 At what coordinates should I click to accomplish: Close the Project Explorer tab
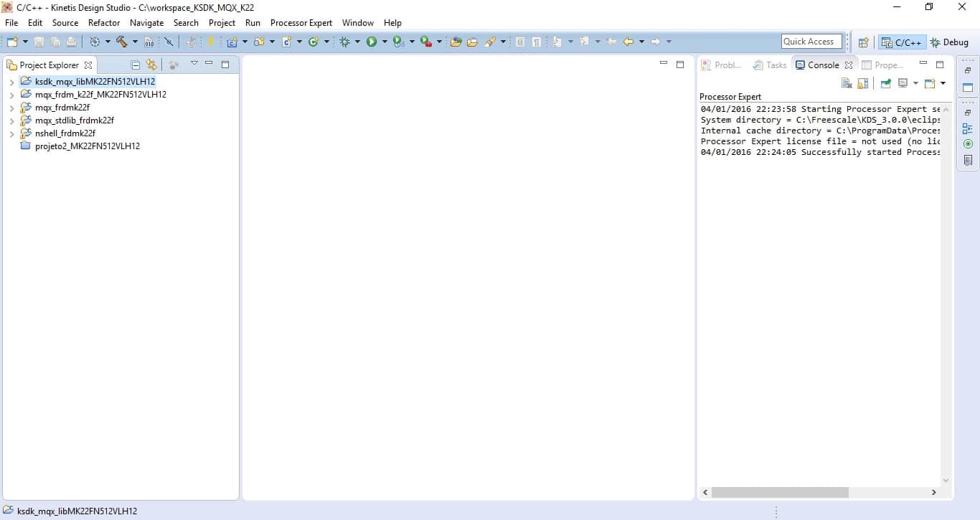point(88,65)
